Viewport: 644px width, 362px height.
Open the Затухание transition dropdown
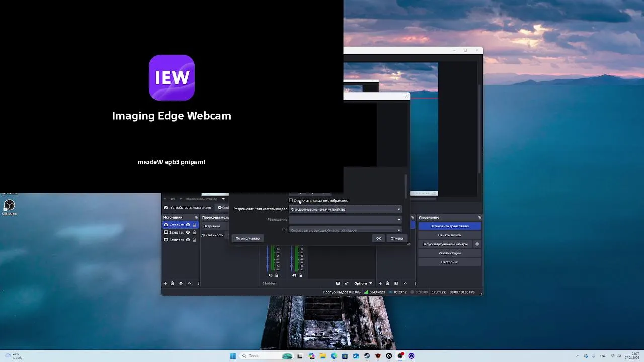215,226
